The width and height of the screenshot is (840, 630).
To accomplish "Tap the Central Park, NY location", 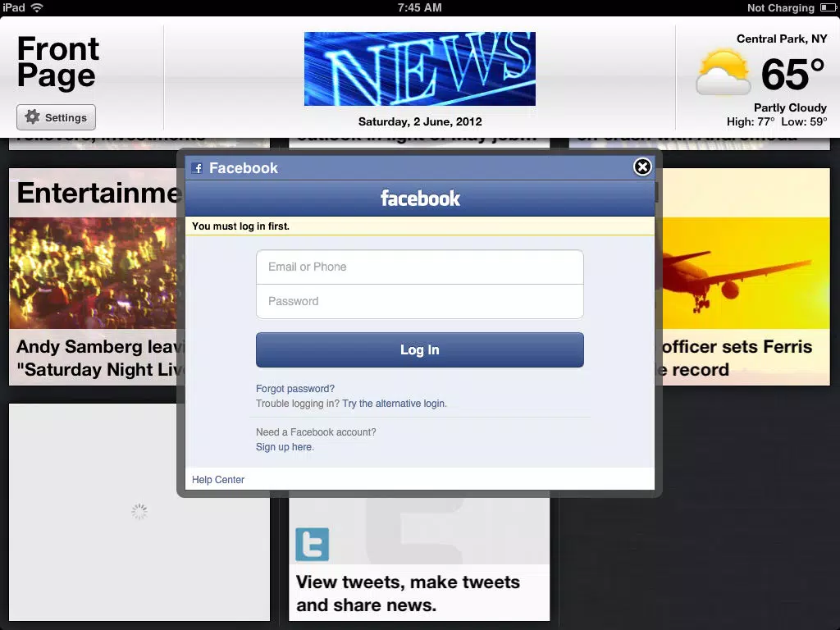I will pos(782,39).
